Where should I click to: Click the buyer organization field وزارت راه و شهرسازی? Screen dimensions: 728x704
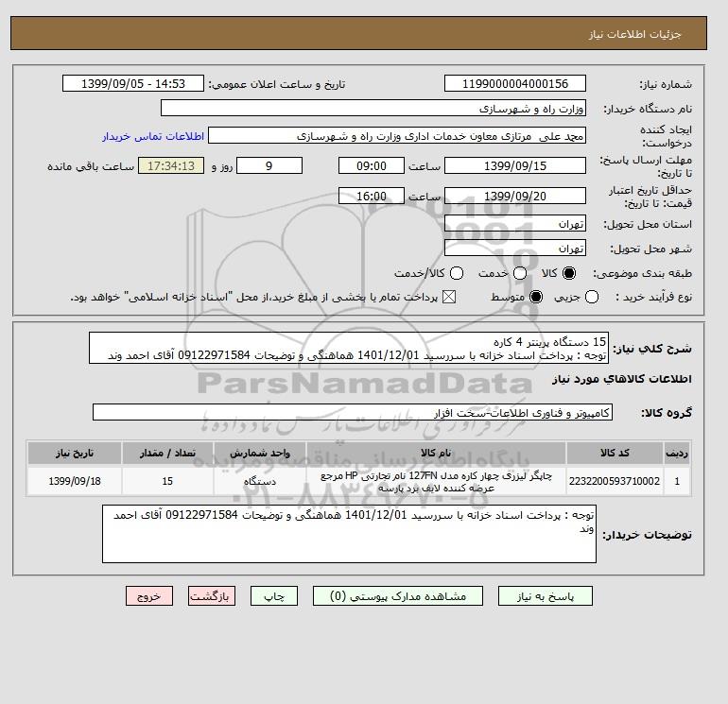[x=373, y=108]
